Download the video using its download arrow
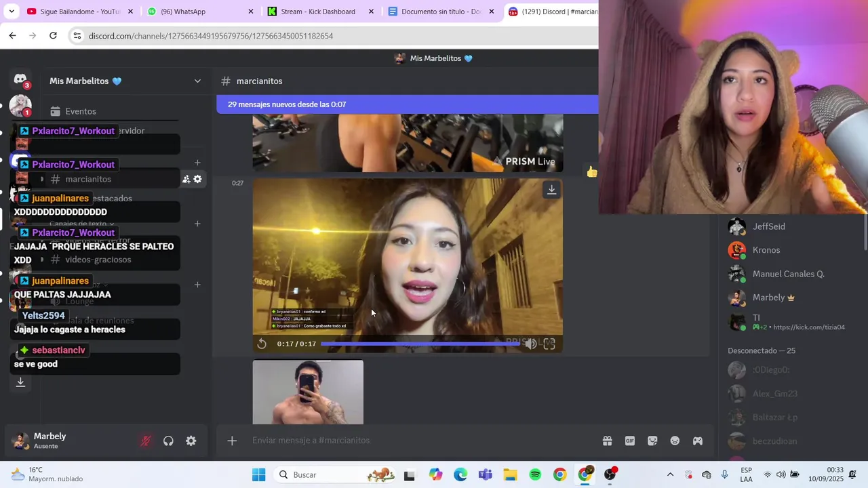 click(551, 190)
